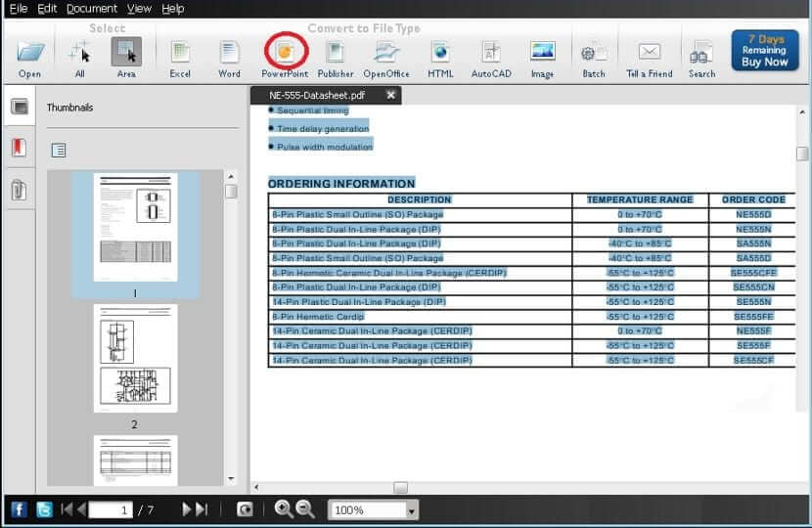The image size is (812, 528).
Task: Click horizontal scrollbar handle
Action: 400,488
